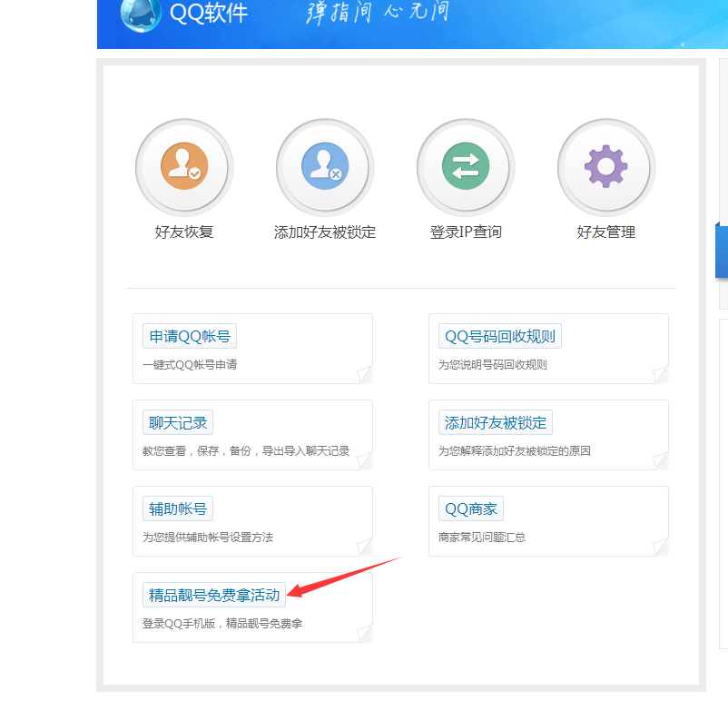Click description 为您解释添加好友被锁定的原因

point(515,451)
